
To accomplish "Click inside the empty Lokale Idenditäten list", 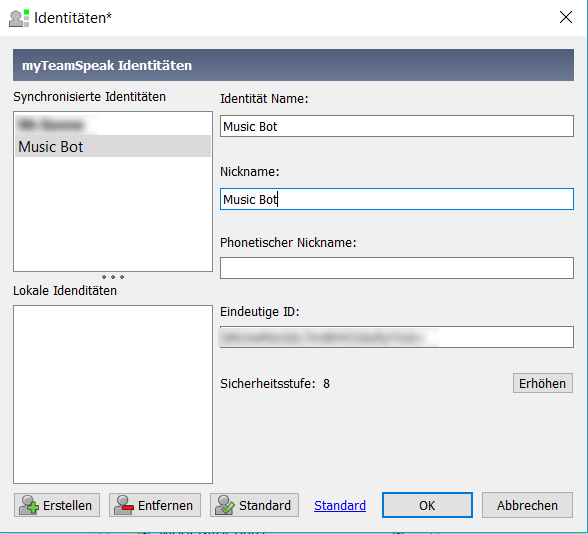I will tap(113, 394).
